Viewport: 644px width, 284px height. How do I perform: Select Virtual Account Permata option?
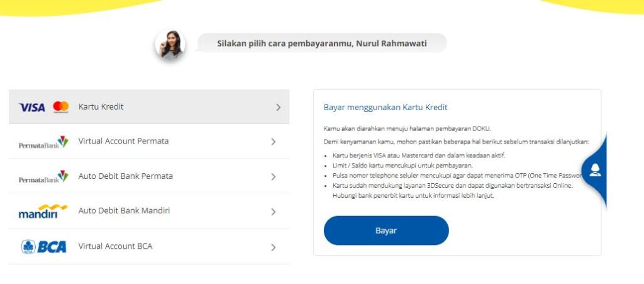(123, 142)
